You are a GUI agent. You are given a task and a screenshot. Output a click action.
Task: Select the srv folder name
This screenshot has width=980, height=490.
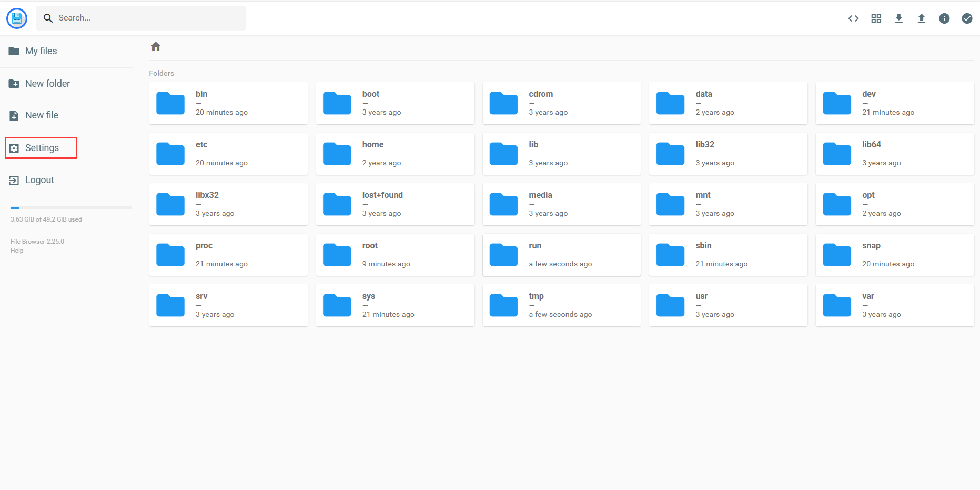201,296
